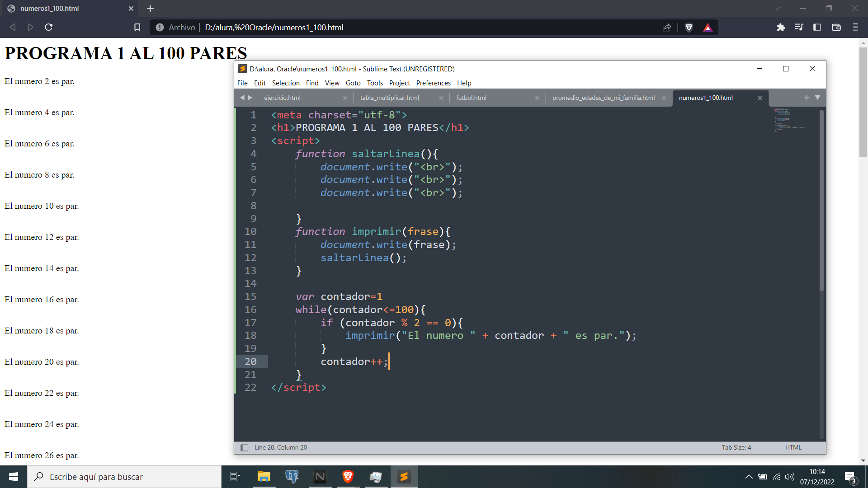Go forward in the browser history
The height and width of the screenshot is (488, 868).
[30, 27]
